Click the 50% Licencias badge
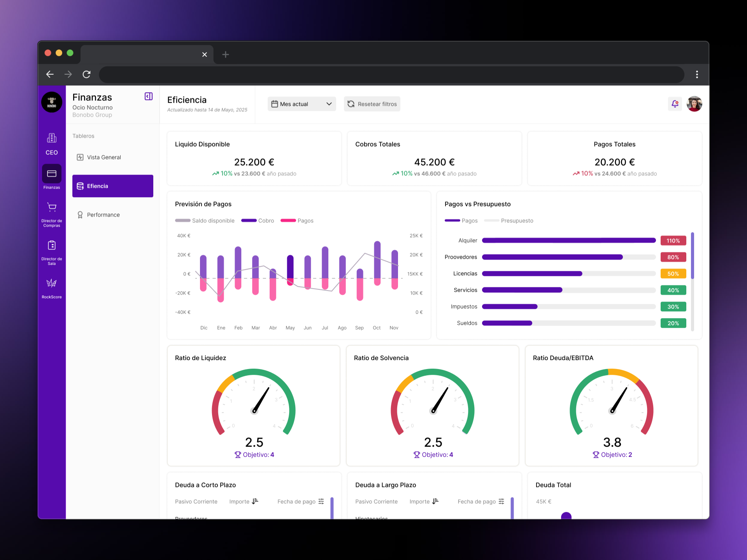The image size is (747, 560). tap(673, 274)
